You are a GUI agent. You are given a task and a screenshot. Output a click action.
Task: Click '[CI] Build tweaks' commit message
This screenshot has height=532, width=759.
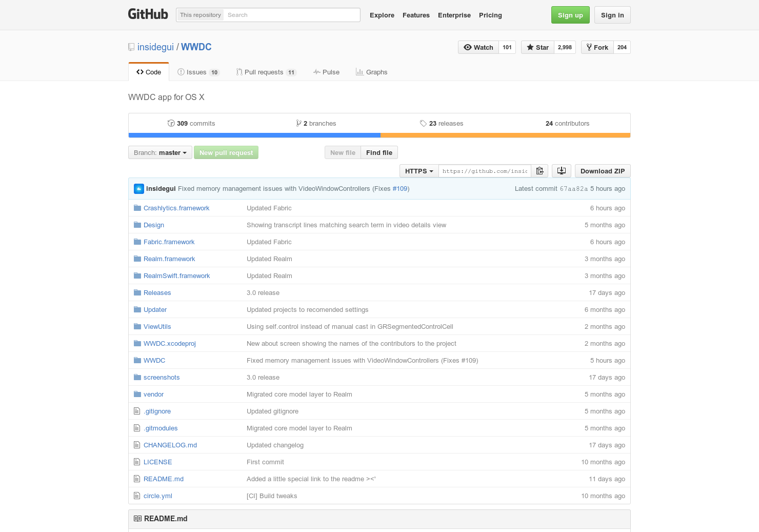[x=272, y=496]
